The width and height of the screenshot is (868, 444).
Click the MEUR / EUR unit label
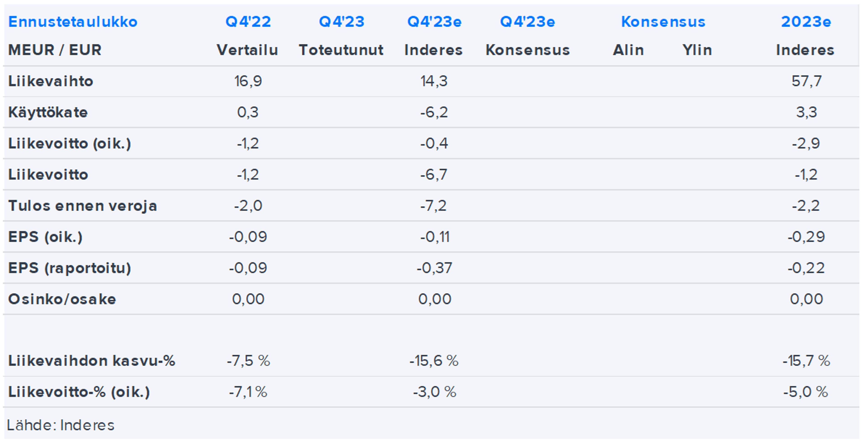coord(54,50)
